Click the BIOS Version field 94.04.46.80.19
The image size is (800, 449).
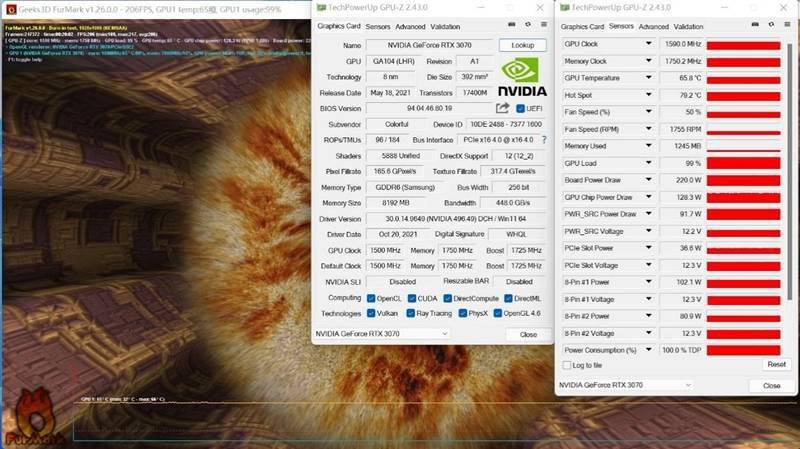(430, 109)
